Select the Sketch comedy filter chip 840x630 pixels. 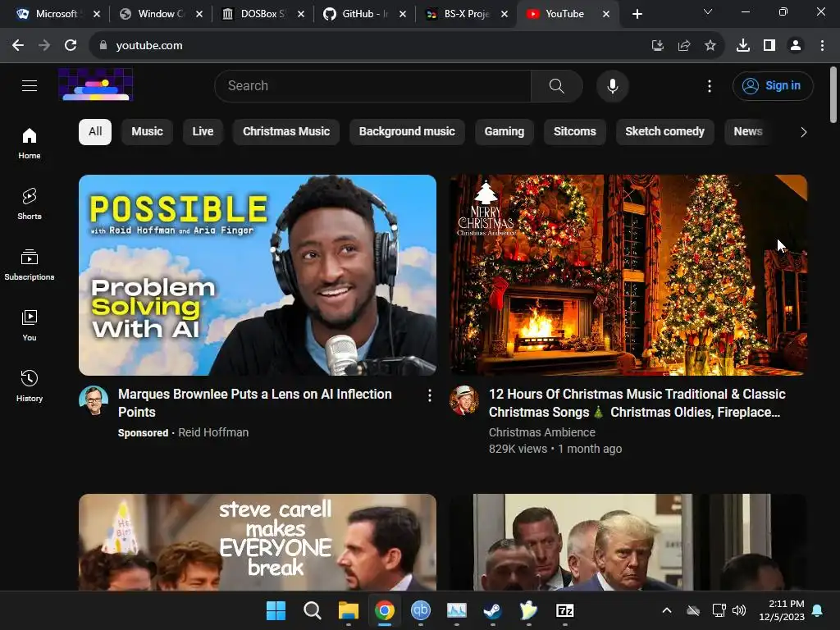coord(664,132)
